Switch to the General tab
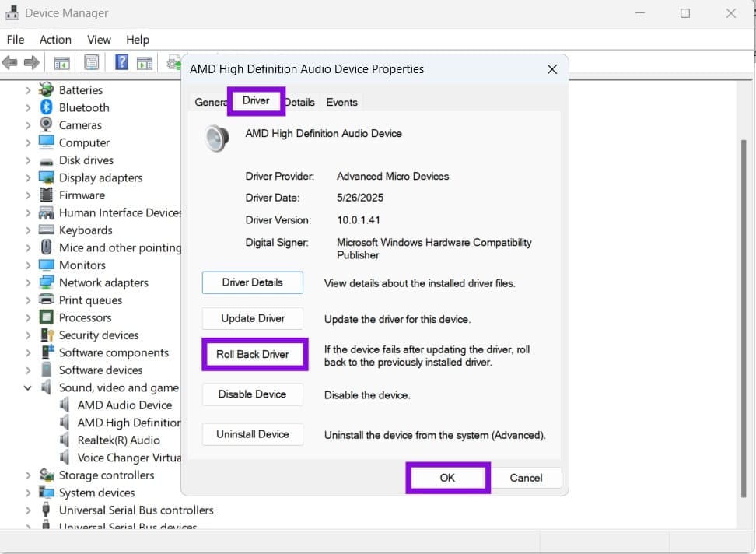This screenshot has width=756, height=554. tap(210, 102)
